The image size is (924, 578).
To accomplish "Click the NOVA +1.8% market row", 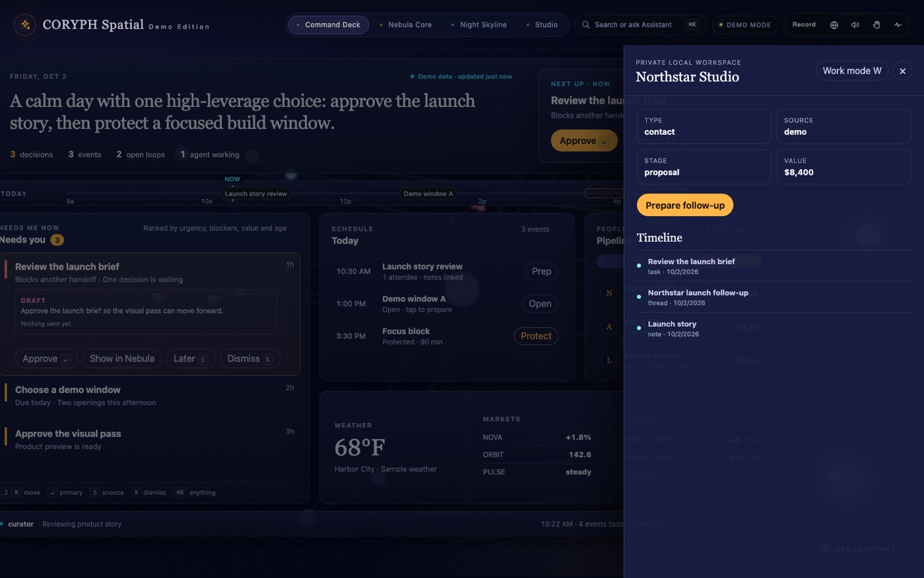I will [537, 437].
